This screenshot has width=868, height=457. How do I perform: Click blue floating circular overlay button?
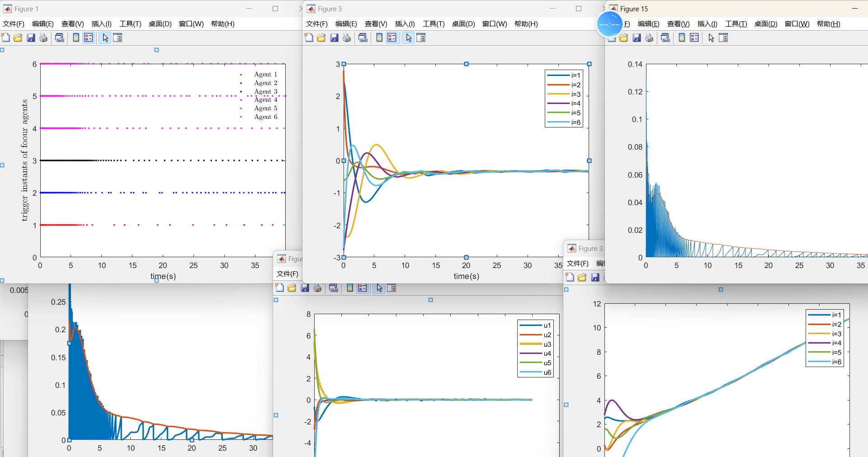(609, 24)
